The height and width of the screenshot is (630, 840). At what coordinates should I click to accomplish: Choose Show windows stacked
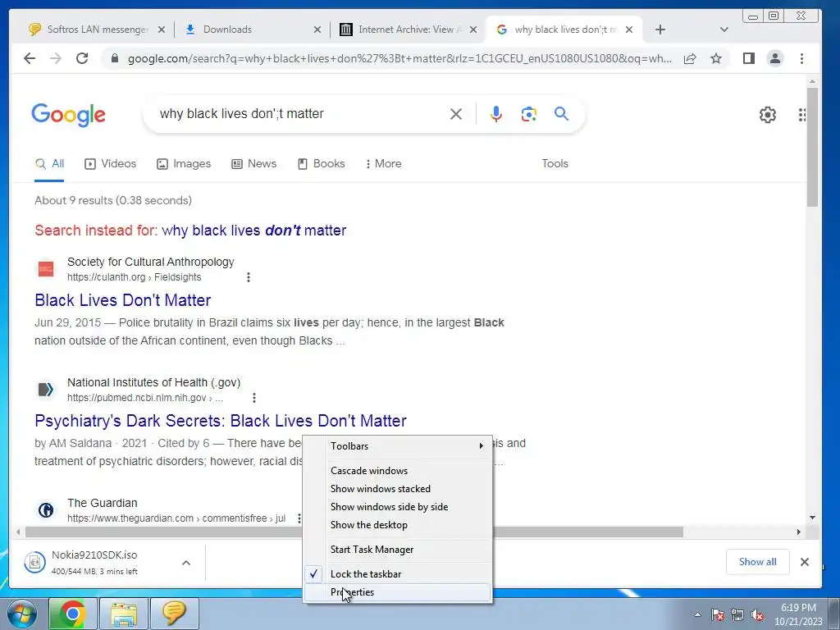tap(398, 489)
